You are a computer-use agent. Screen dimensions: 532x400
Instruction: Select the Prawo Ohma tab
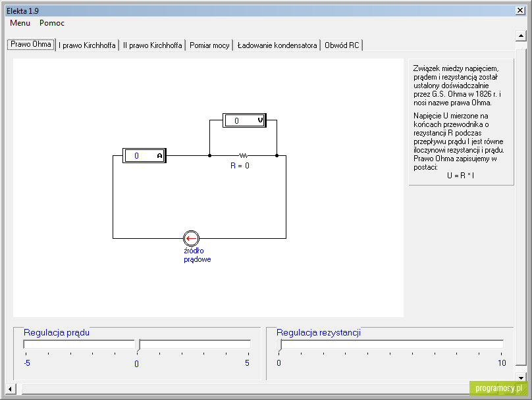point(31,44)
